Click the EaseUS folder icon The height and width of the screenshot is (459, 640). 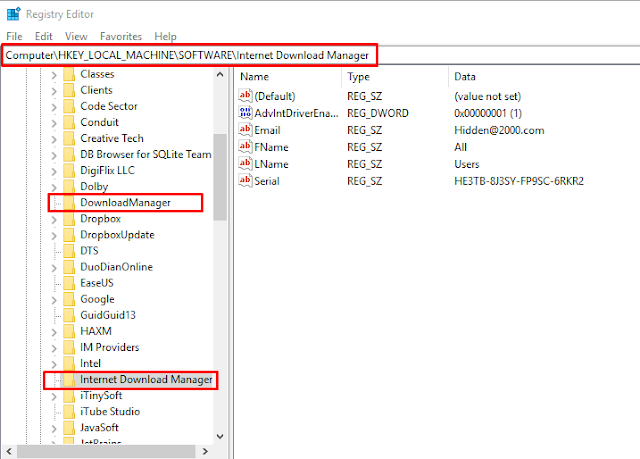coord(69,283)
